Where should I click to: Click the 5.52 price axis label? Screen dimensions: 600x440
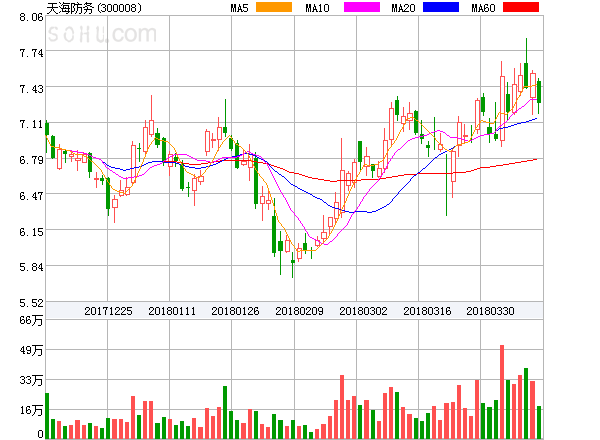31,303
